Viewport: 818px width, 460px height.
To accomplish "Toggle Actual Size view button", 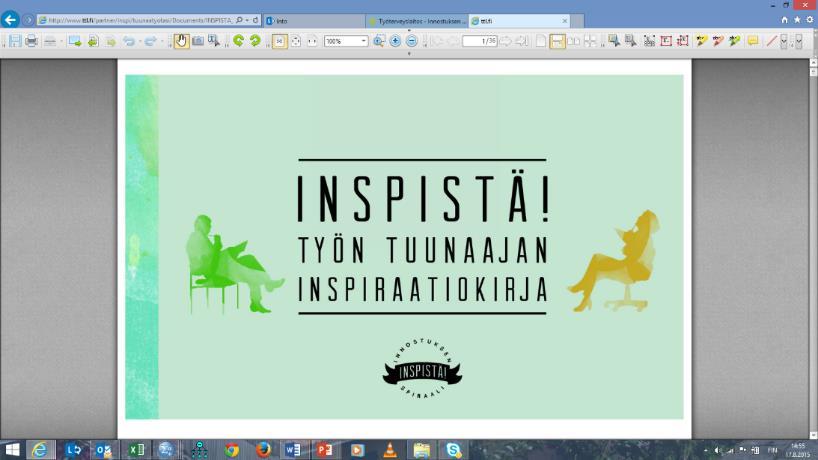I will (280, 41).
